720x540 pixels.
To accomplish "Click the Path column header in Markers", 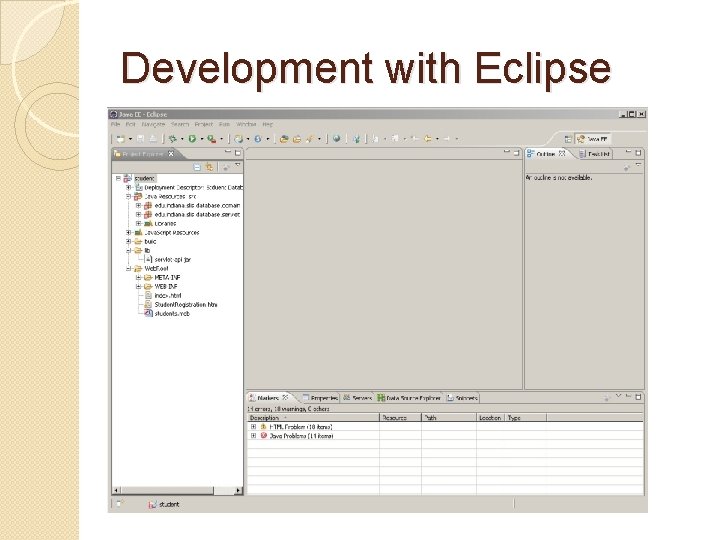I will coord(449,418).
